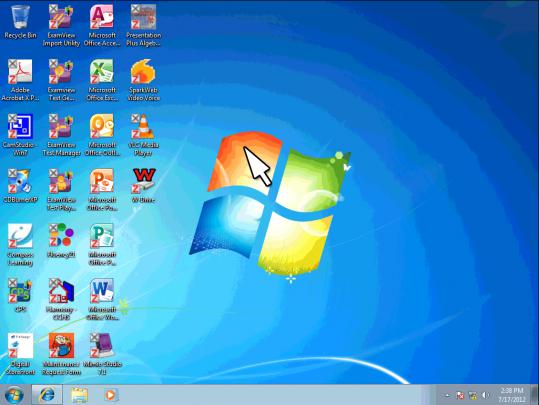This screenshot has width=539, height=405.
Task: Open the ExamView Test Manager shortcut
Action: tap(61, 135)
